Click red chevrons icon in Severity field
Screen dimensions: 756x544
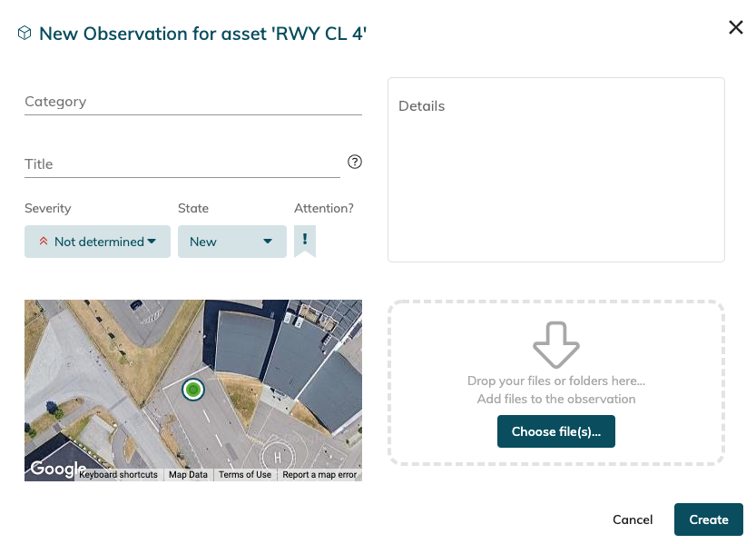[x=43, y=242]
